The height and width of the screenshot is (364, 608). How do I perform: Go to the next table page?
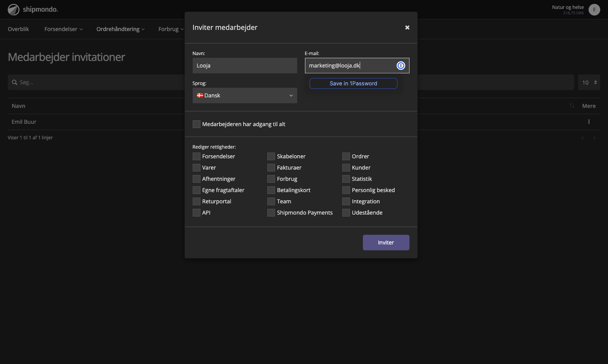594,138
